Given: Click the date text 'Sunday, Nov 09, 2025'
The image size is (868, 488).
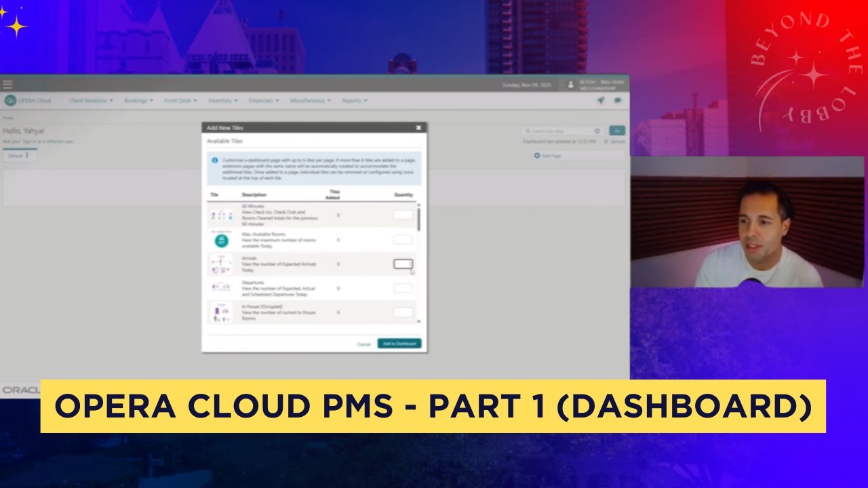Looking at the screenshot, I should coord(526,85).
